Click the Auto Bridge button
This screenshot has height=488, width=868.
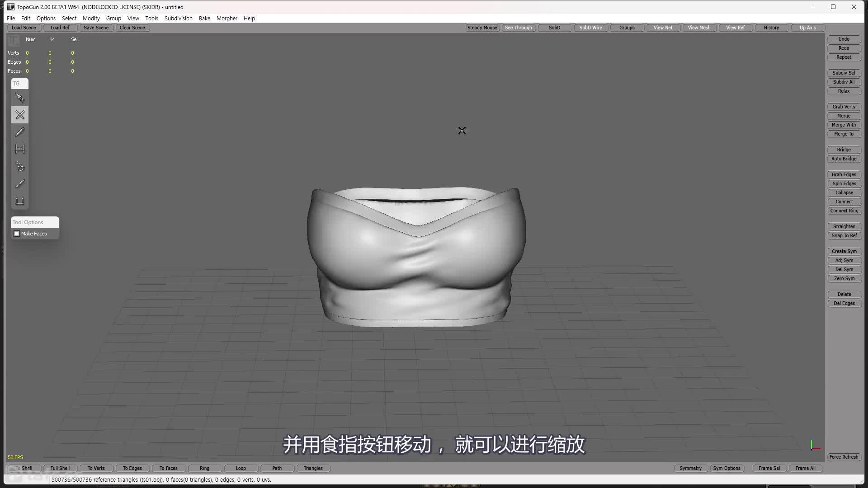[844, 159]
